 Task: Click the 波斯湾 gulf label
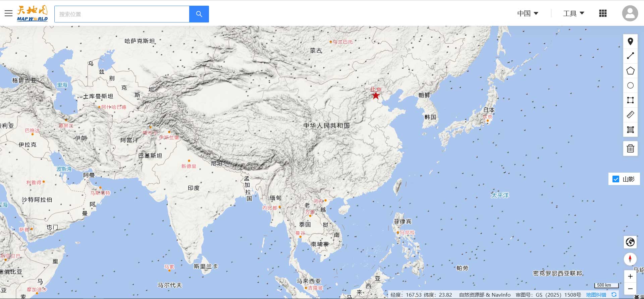click(x=64, y=169)
